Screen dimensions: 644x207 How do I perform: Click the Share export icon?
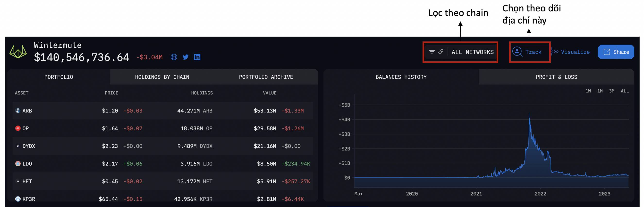coord(607,52)
